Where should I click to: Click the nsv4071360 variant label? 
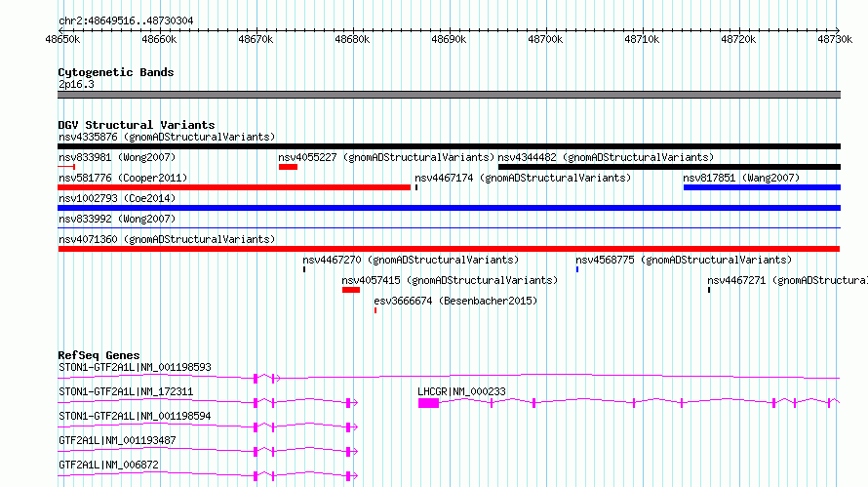click(167, 239)
